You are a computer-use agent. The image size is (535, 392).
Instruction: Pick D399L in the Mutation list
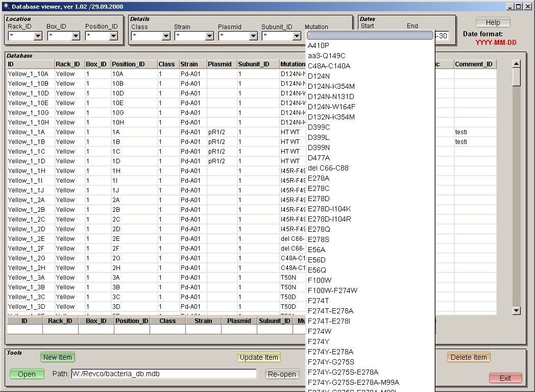click(x=370, y=137)
